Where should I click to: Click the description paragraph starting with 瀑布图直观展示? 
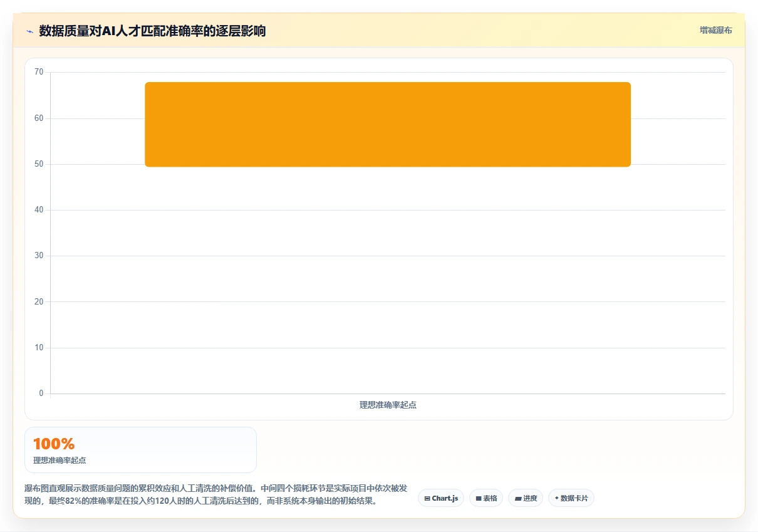point(216,494)
